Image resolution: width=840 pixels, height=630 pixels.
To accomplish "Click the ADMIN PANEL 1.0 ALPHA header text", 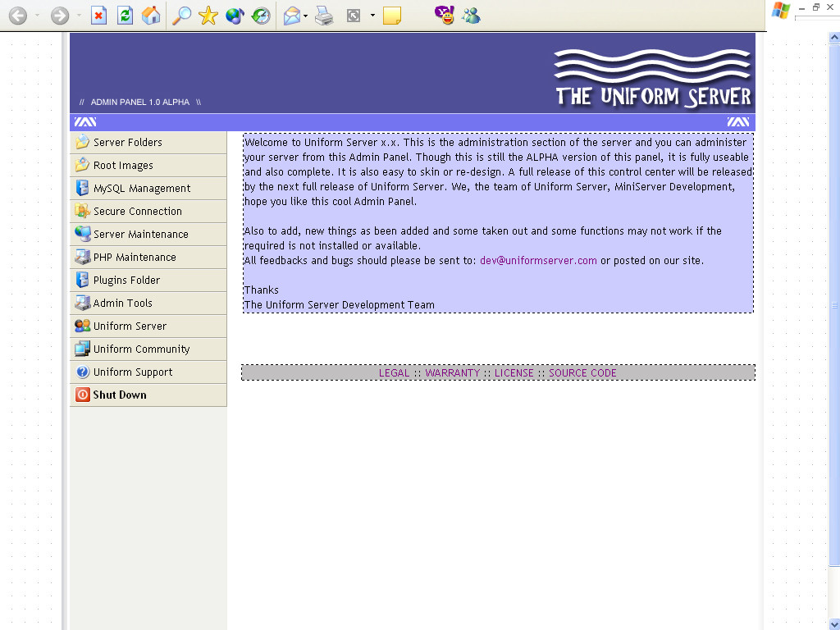I will tap(139, 103).
